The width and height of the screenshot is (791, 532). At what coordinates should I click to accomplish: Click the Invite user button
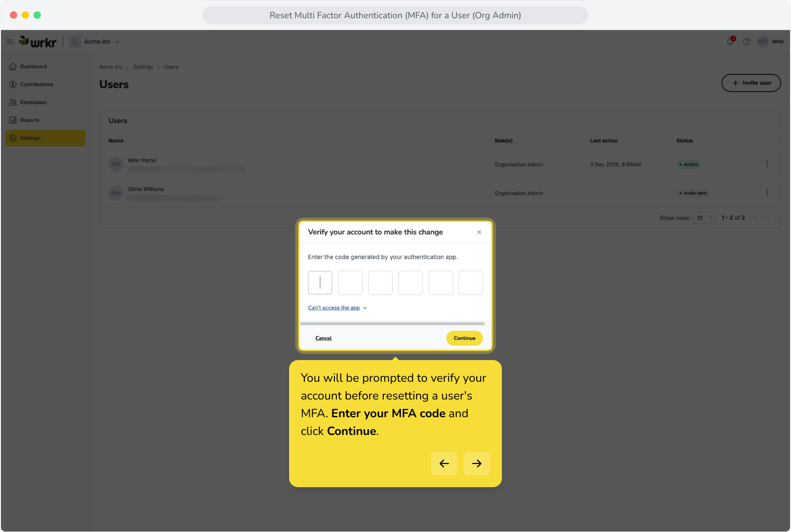point(751,83)
